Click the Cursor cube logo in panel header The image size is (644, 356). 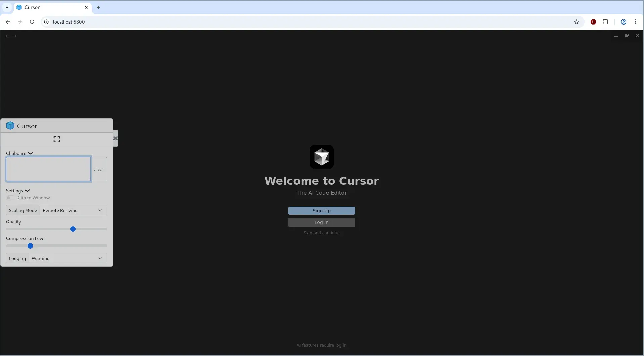[10, 126]
